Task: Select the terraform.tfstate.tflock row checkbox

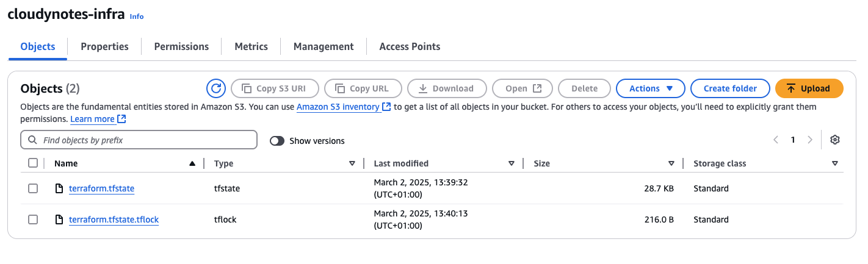Action: click(33, 219)
